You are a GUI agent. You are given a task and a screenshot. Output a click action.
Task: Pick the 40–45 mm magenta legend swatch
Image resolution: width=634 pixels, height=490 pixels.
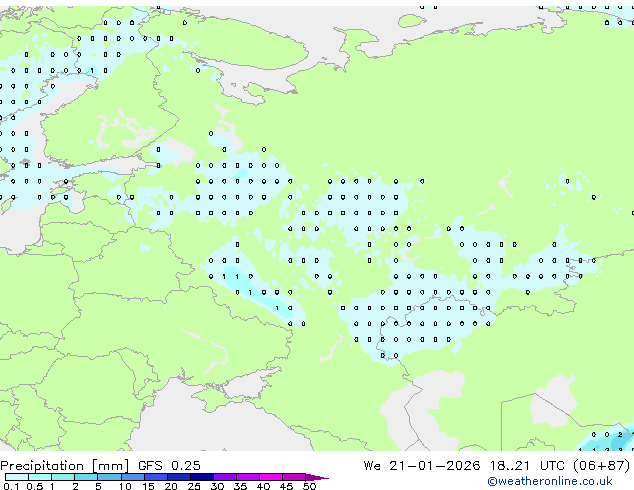pyautogui.click(x=271, y=477)
